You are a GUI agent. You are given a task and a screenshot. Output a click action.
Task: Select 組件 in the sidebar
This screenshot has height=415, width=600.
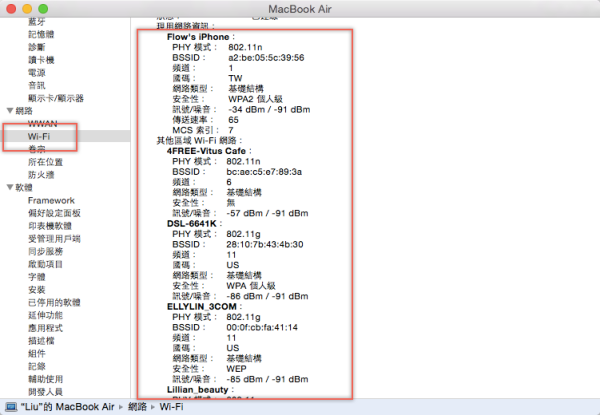click(x=37, y=353)
